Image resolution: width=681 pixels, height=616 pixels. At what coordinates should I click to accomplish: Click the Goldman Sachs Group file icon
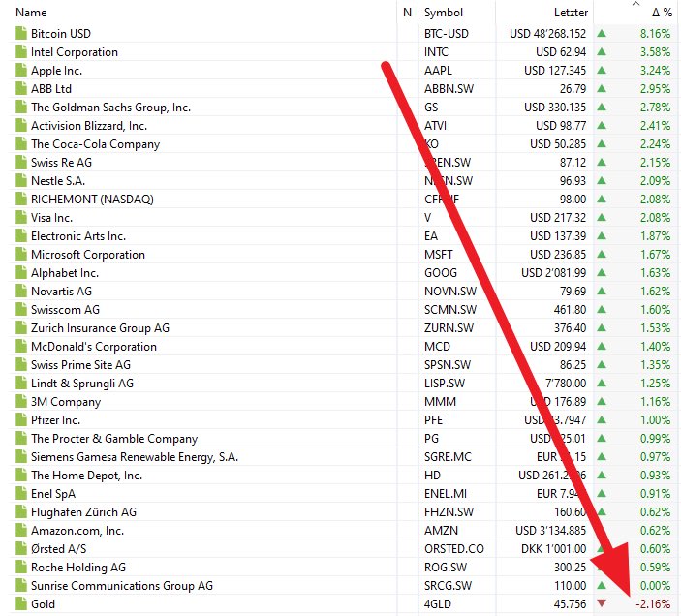pos(21,107)
